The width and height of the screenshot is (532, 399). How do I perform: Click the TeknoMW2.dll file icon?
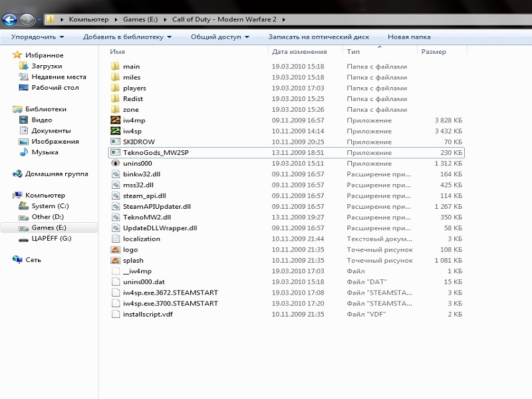(116, 217)
